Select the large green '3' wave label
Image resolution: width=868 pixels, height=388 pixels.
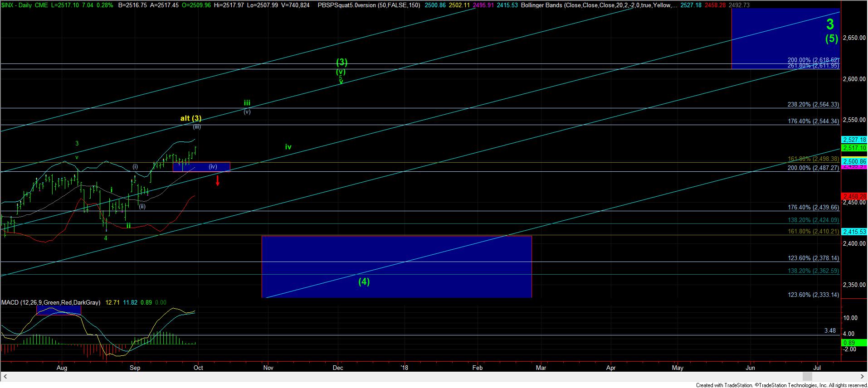click(x=830, y=24)
